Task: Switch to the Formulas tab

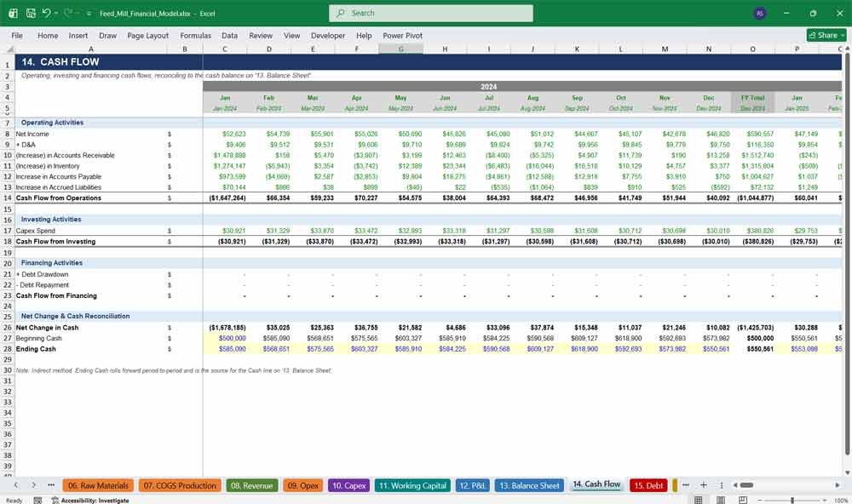Action: pyautogui.click(x=196, y=35)
